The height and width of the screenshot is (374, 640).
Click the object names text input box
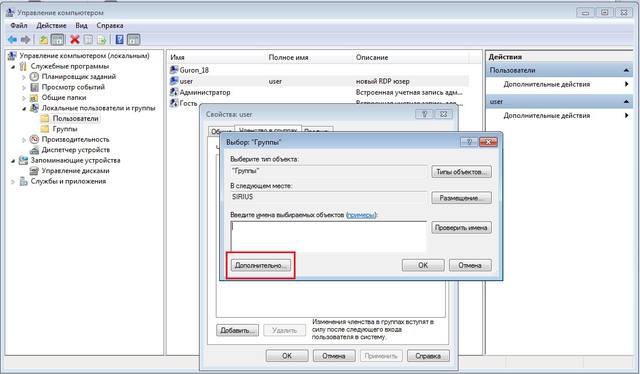tap(329, 237)
